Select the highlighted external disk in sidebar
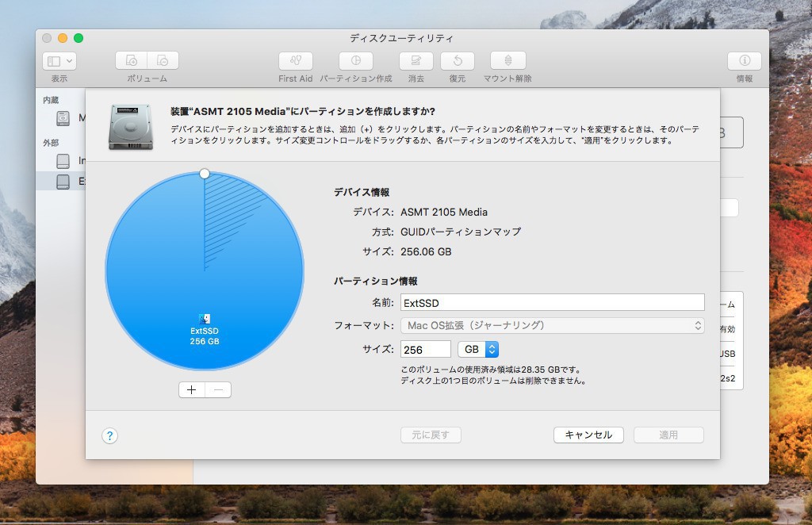 coord(63,182)
